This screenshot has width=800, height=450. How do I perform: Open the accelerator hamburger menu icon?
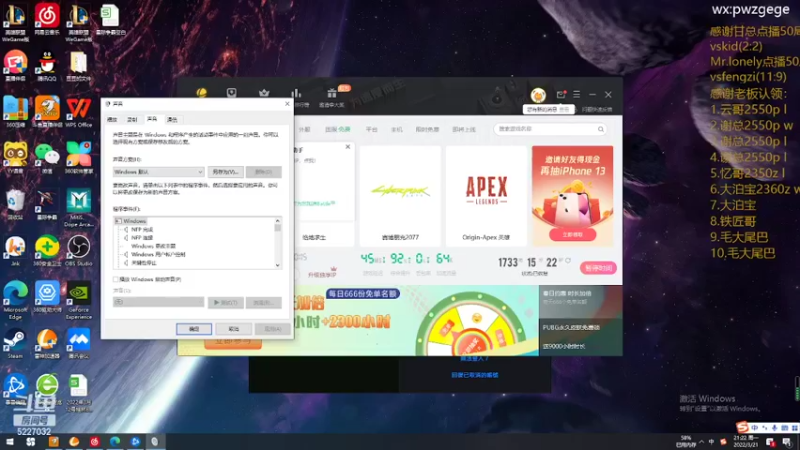(577, 94)
